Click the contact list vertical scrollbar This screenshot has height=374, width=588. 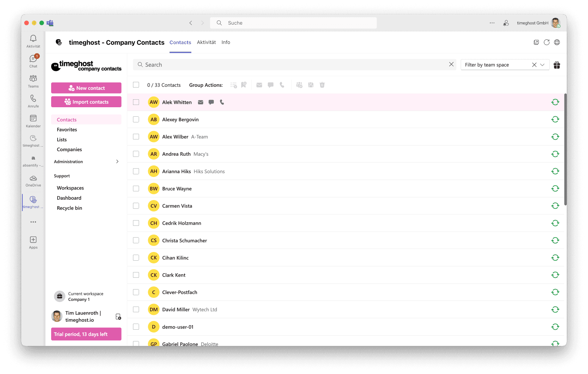(565, 149)
